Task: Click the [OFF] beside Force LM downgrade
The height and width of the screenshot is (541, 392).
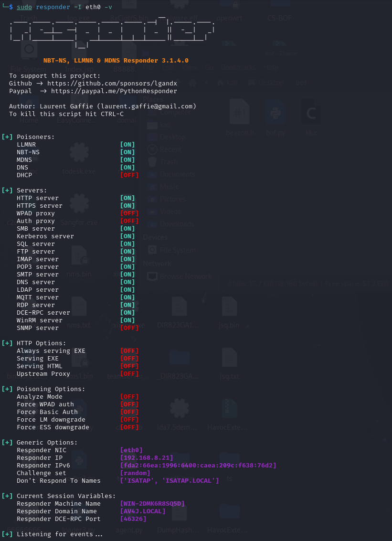Action: (x=129, y=420)
